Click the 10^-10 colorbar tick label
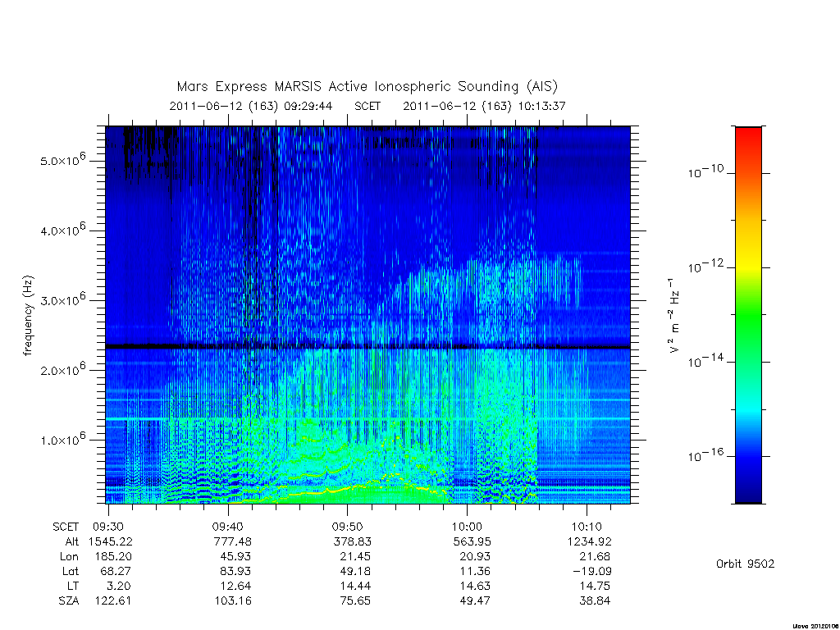Image resolution: width=840 pixels, height=630 pixels. pyautogui.click(x=705, y=171)
